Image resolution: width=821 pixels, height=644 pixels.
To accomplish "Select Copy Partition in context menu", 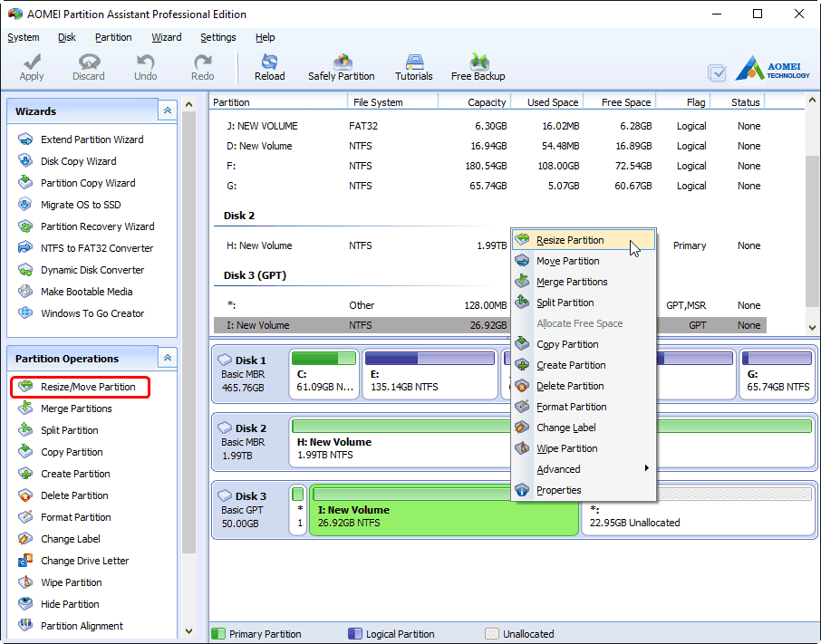I will [584, 344].
